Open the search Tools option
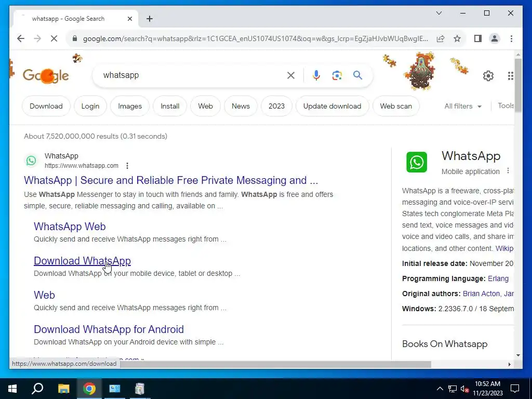The image size is (532, 399). point(506,106)
